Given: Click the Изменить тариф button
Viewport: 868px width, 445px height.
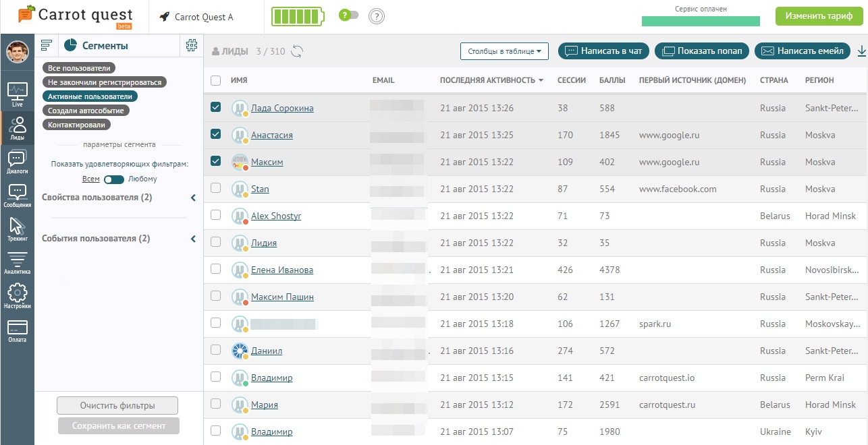Looking at the screenshot, I should [819, 16].
